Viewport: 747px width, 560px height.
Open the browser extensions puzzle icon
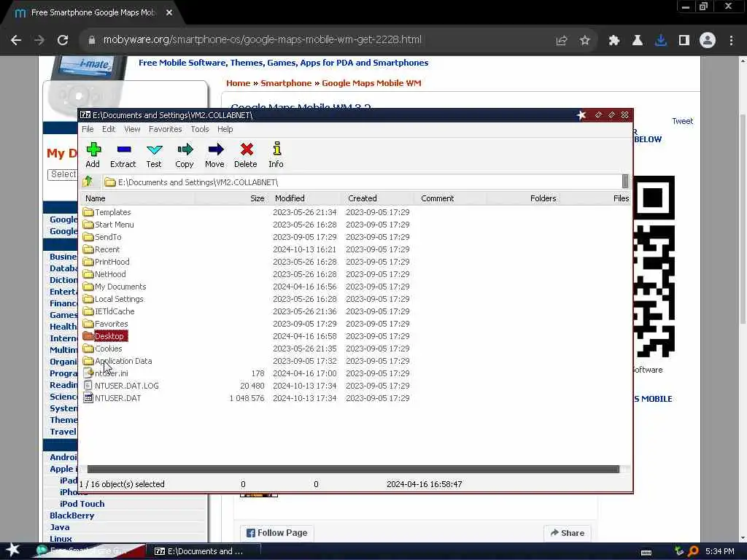[614, 41]
